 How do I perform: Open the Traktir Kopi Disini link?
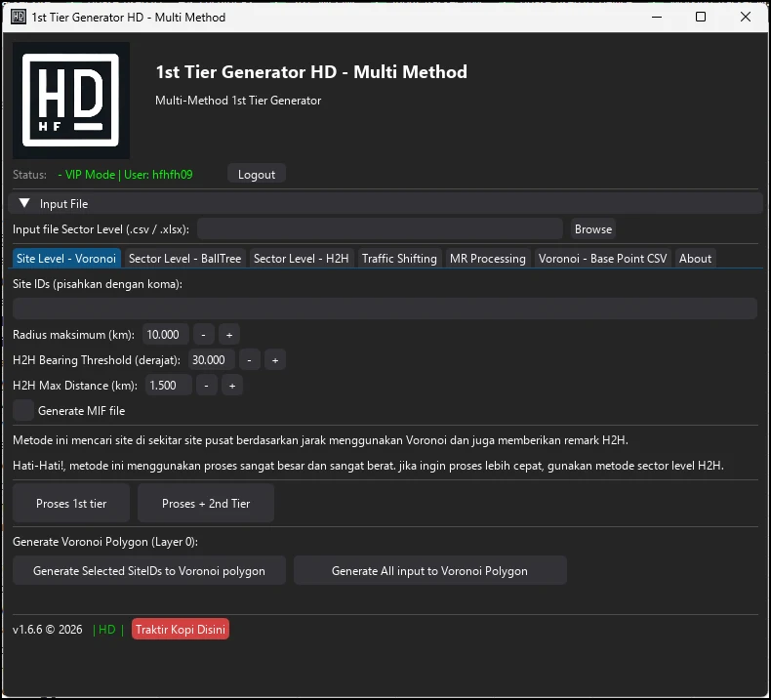[181, 629]
